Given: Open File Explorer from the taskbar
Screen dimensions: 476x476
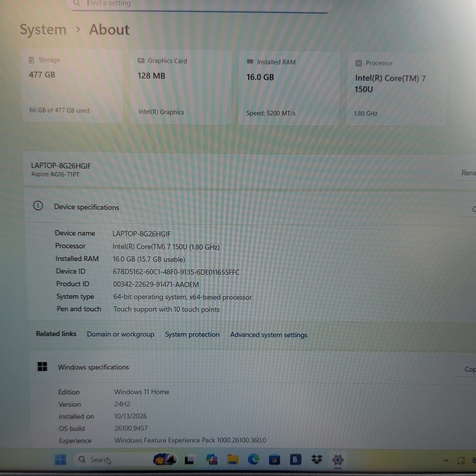Looking at the screenshot, I should coord(233,459).
